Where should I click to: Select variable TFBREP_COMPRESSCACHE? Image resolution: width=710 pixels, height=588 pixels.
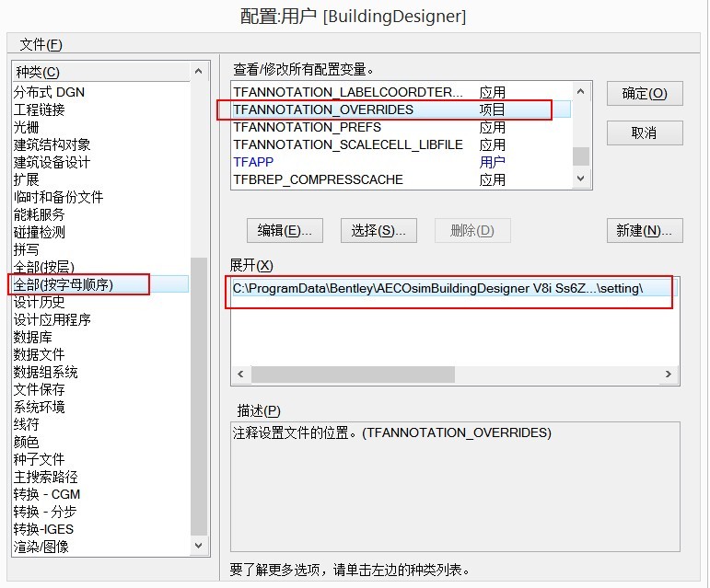pyautogui.click(x=402, y=179)
